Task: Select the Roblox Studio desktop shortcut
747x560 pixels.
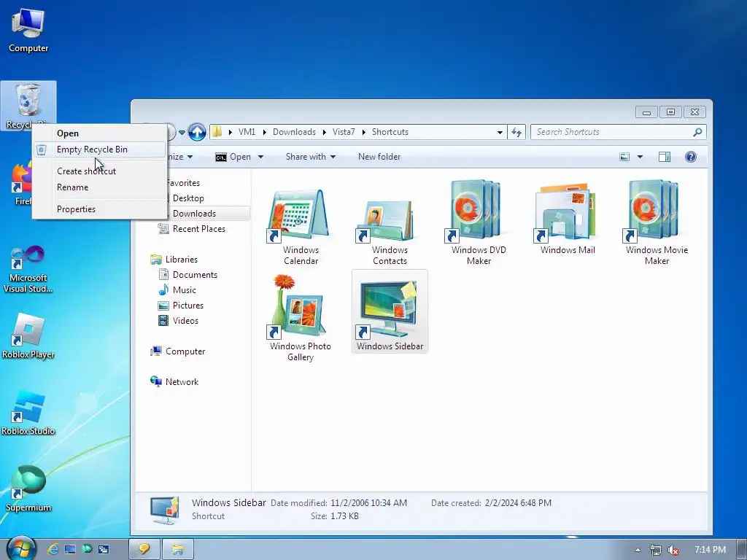Action: click(x=28, y=413)
